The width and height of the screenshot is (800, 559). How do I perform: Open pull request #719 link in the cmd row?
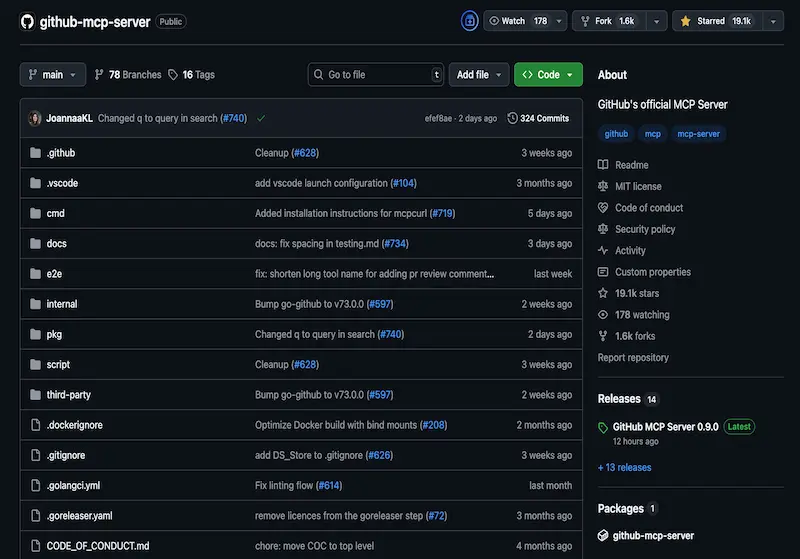pyautogui.click(x=442, y=213)
